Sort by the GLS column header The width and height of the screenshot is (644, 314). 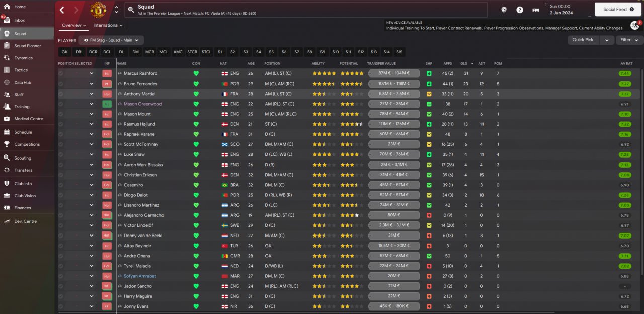click(x=463, y=63)
